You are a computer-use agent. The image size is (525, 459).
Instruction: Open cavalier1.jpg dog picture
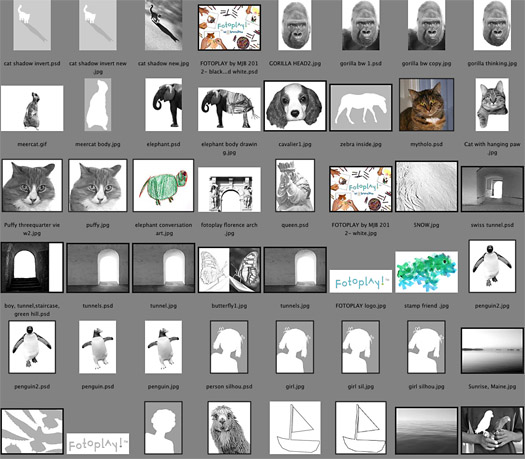tap(295, 105)
